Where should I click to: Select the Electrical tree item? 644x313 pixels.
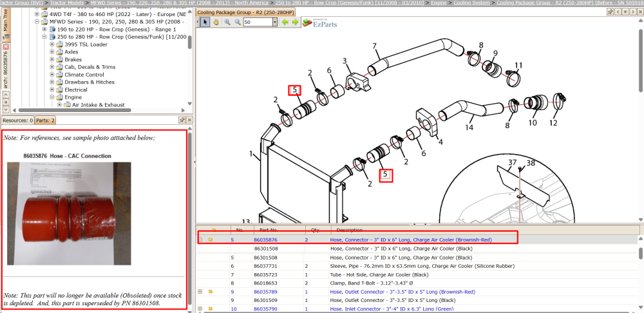[76, 90]
